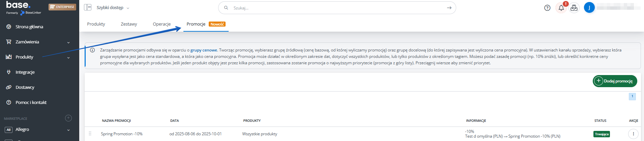Screen dimensions: 644x141
Task: Expand the Allegro marketplace menu
Action: [x=39, y=130]
